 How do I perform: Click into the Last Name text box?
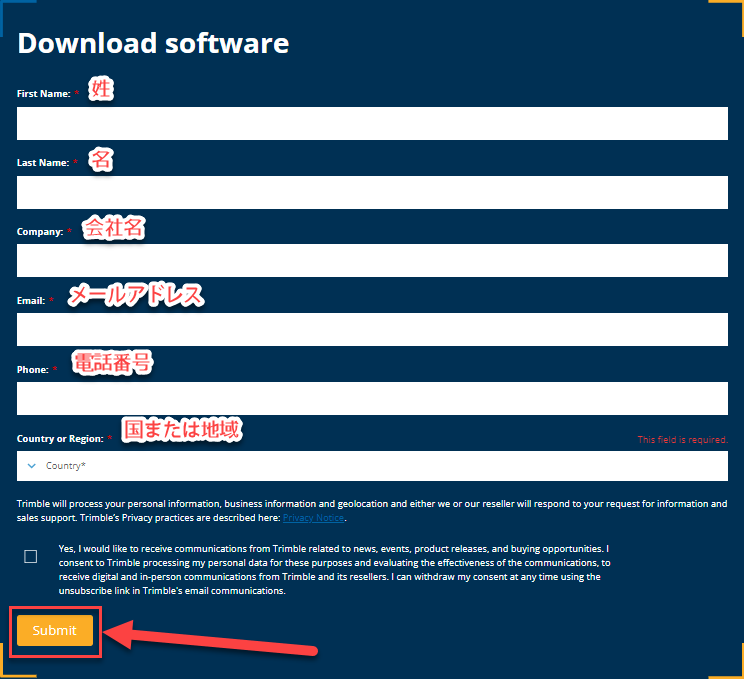tap(372, 192)
